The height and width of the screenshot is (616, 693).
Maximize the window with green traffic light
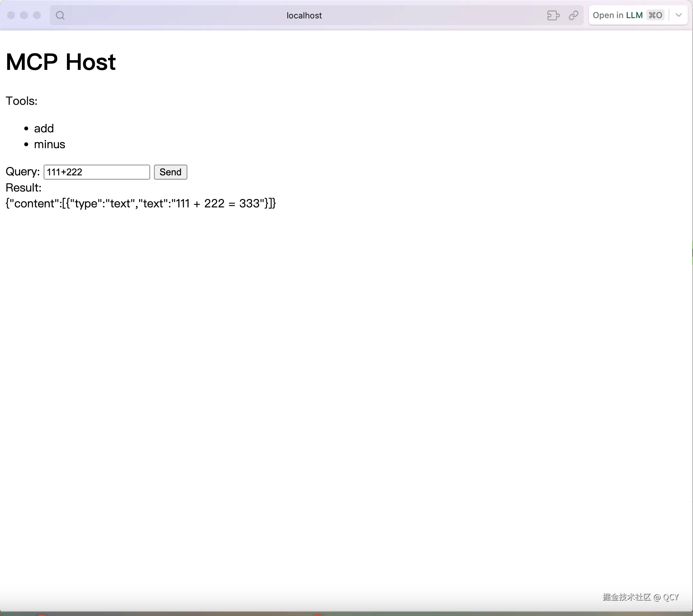tap(37, 15)
